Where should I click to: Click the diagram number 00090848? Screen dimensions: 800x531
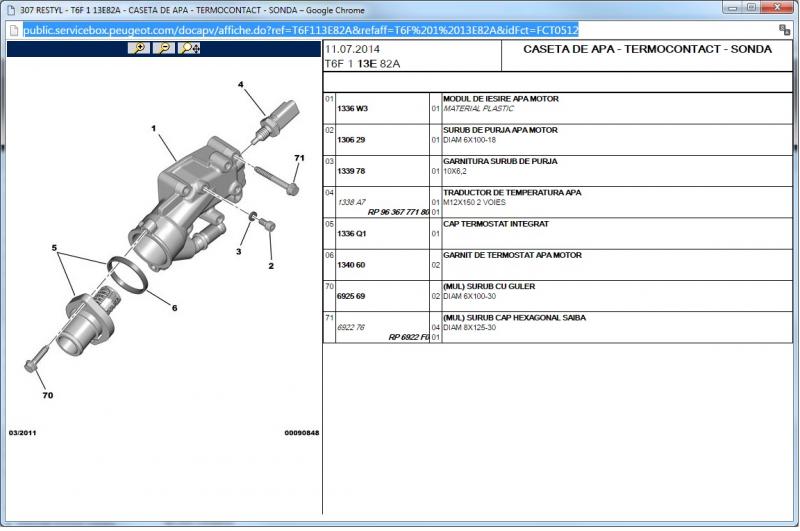tap(302, 433)
